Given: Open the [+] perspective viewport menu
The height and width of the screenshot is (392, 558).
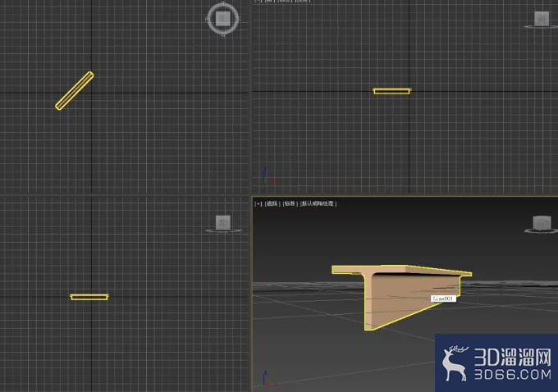Looking at the screenshot, I should click(x=258, y=203).
